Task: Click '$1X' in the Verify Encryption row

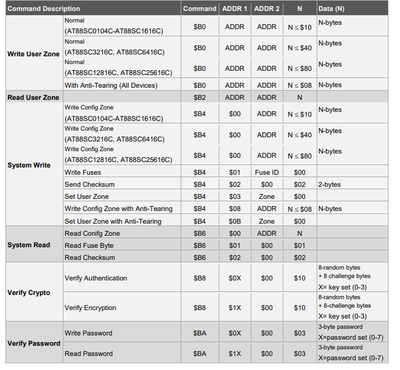Action: (235, 308)
